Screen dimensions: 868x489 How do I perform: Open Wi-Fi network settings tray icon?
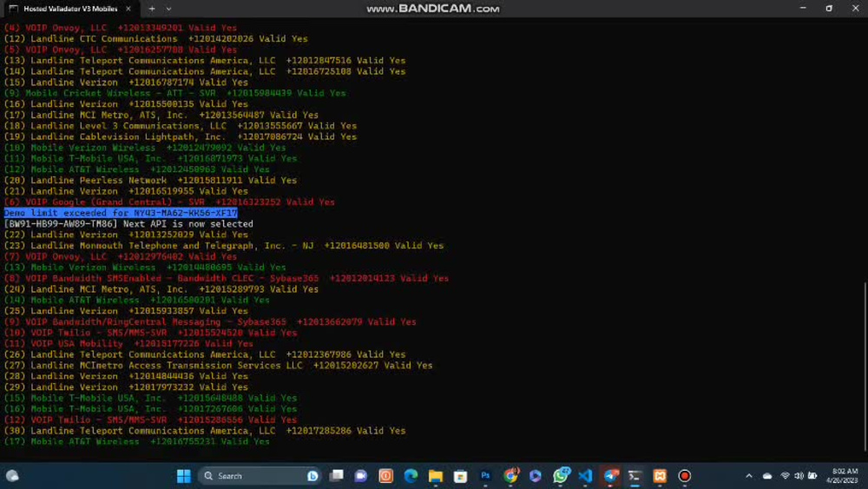[x=785, y=476]
